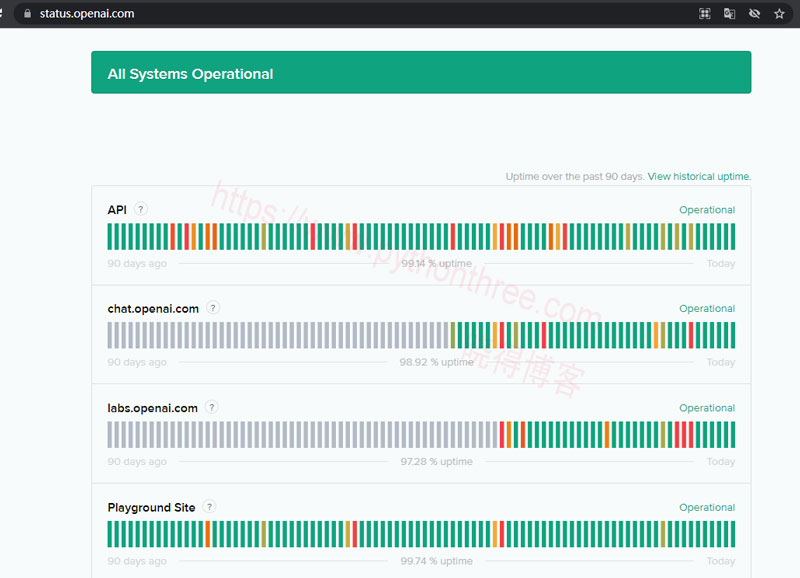Select the API component name
This screenshot has height=578, width=800.
117,210
